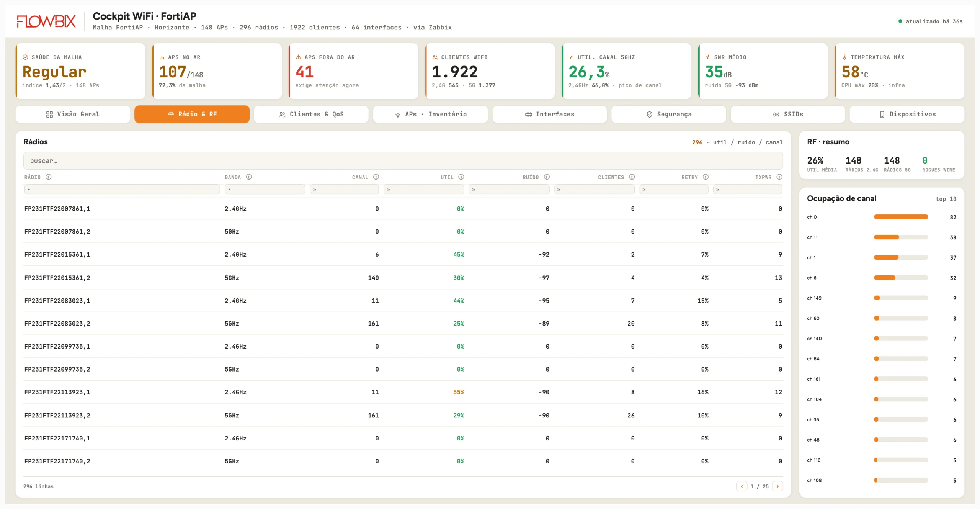The height and width of the screenshot is (509, 980).
Task: Switch to Clientes & QoS tab
Action: point(311,114)
